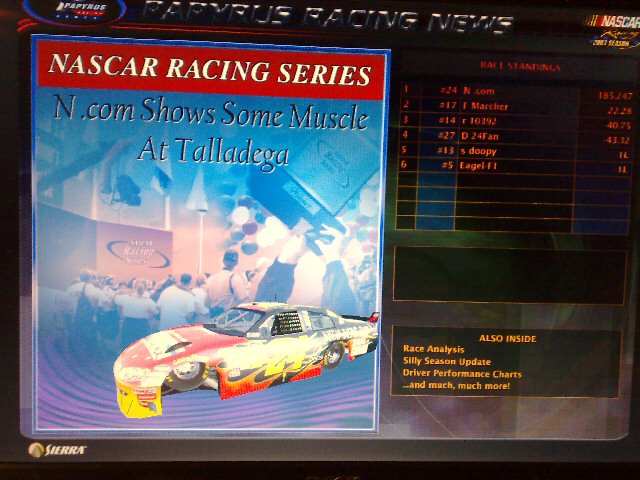Image resolution: width=640 pixels, height=480 pixels.
Task: Click car number '#17' in standings
Action: tap(448, 105)
